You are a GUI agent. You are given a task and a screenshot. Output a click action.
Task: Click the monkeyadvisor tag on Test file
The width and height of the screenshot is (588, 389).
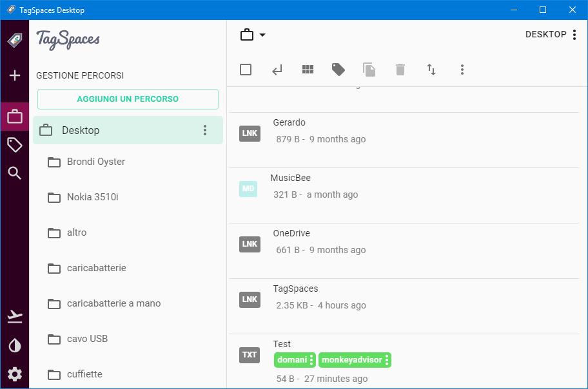tap(351, 360)
